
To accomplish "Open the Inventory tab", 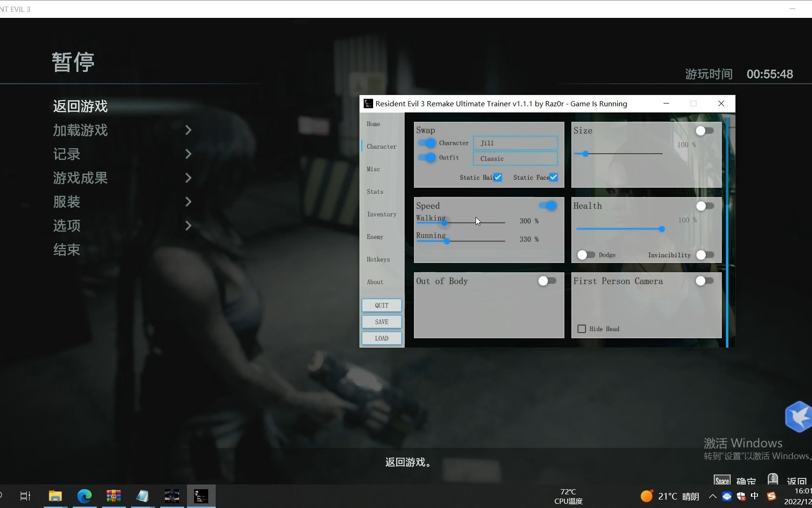I will pyautogui.click(x=382, y=214).
